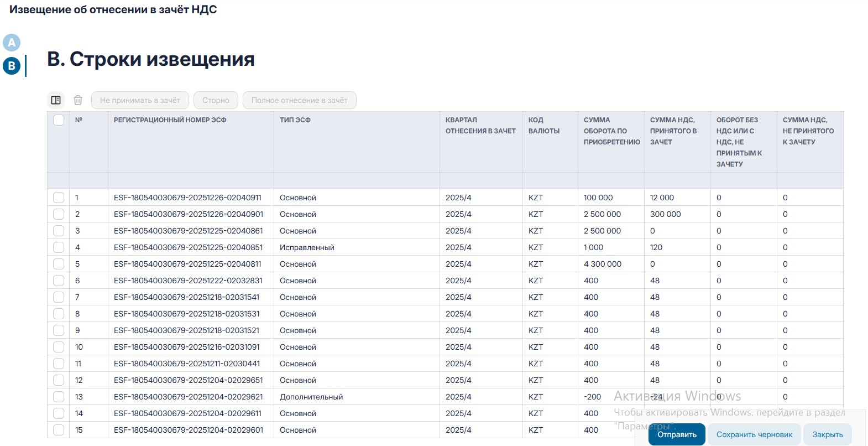Click the trash delete icon
The image size is (868, 446).
(78, 100)
